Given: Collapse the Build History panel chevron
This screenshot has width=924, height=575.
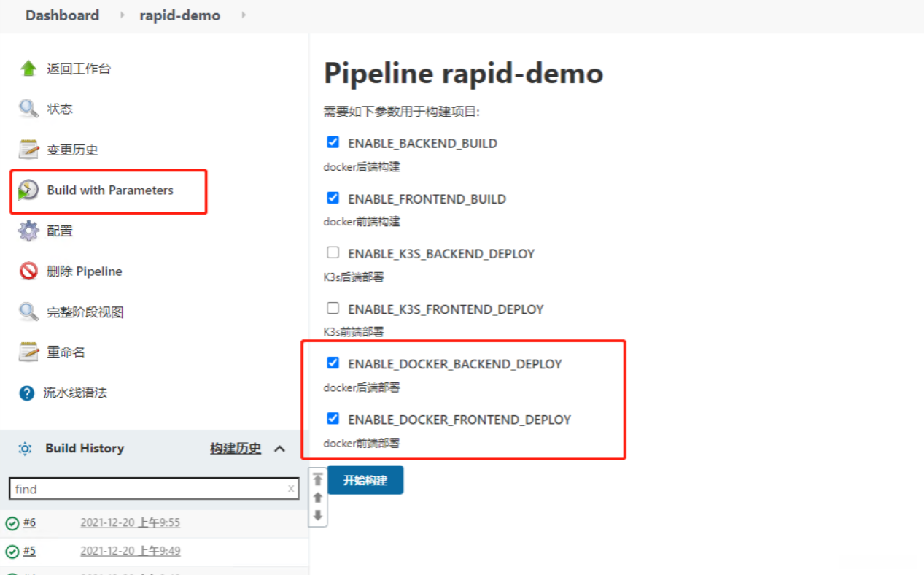Looking at the screenshot, I should tap(279, 449).
